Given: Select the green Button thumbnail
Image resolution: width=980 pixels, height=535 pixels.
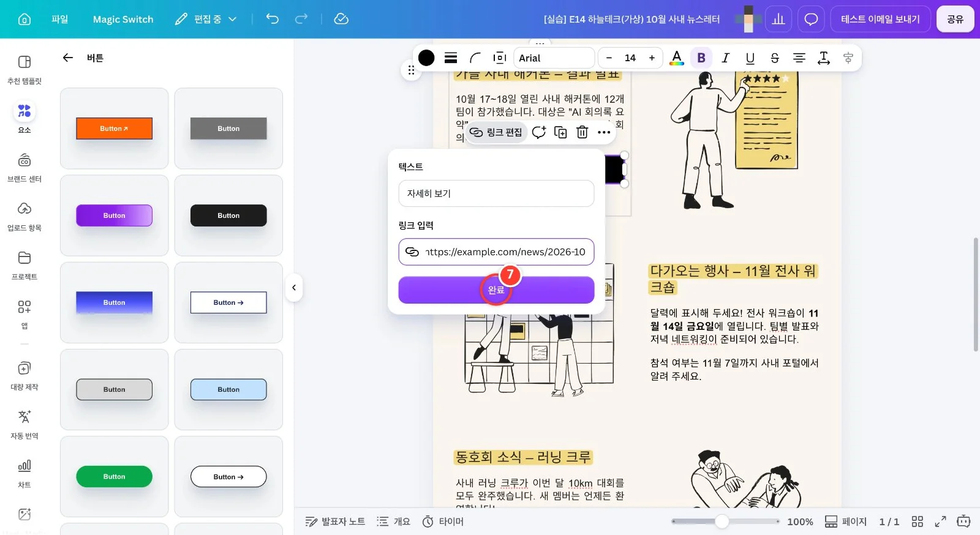Looking at the screenshot, I should click(x=114, y=476).
